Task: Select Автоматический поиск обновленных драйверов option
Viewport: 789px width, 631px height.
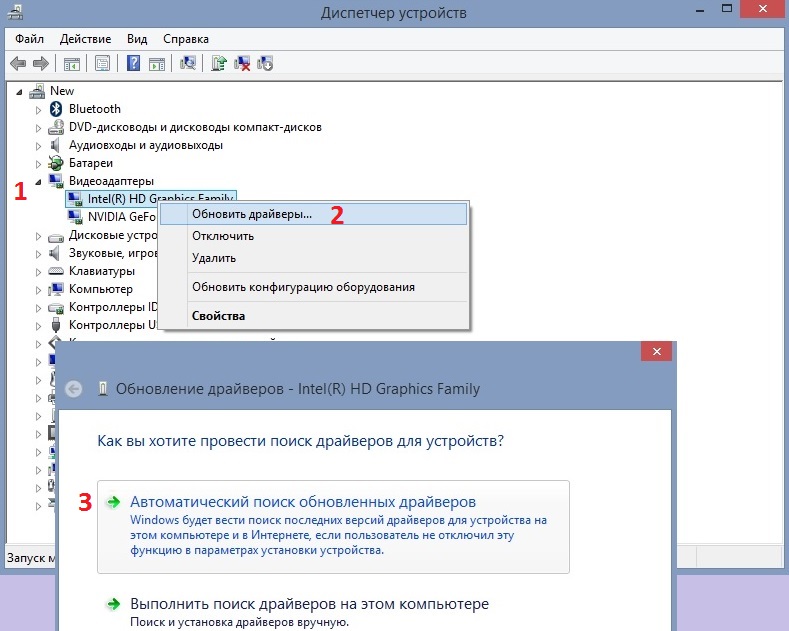Action: [x=333, y=526]
